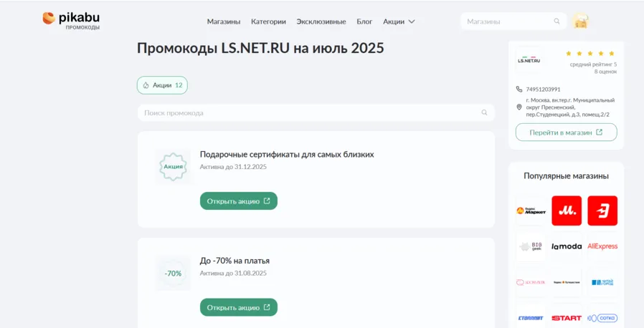Navigate to the Блог page
644x328 pixels.
(364, 21)
